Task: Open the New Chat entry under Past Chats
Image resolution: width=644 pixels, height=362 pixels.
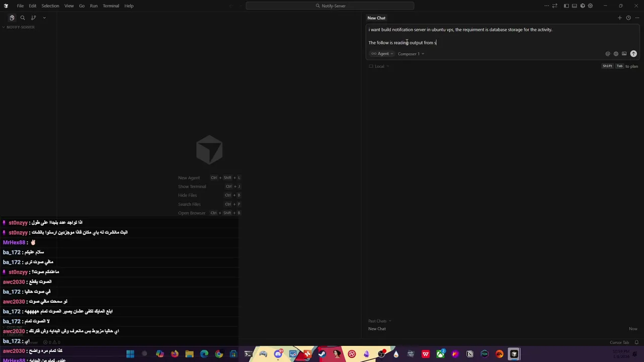Action: point(503,329)
